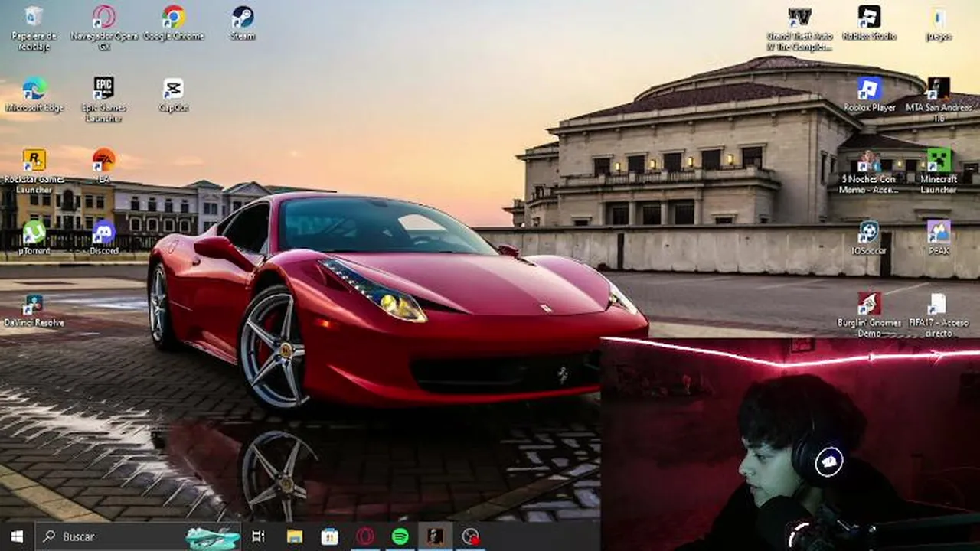
Task: Select the uTorrent desktop icon
Action: pos(34,237)
